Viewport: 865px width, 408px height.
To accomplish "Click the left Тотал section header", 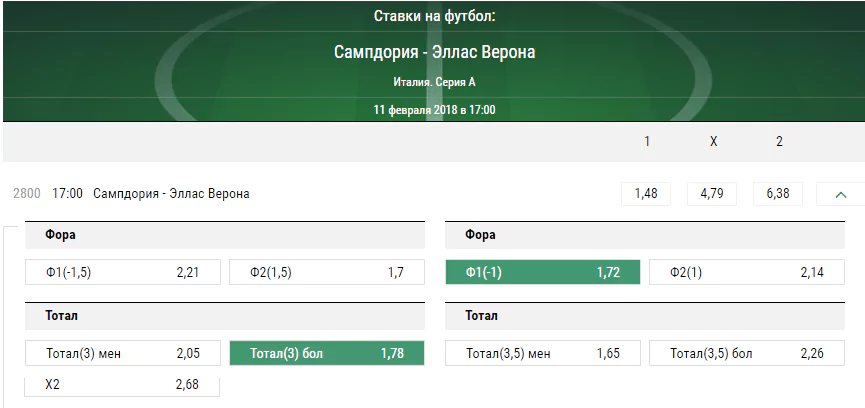I will tap(225, 316).
